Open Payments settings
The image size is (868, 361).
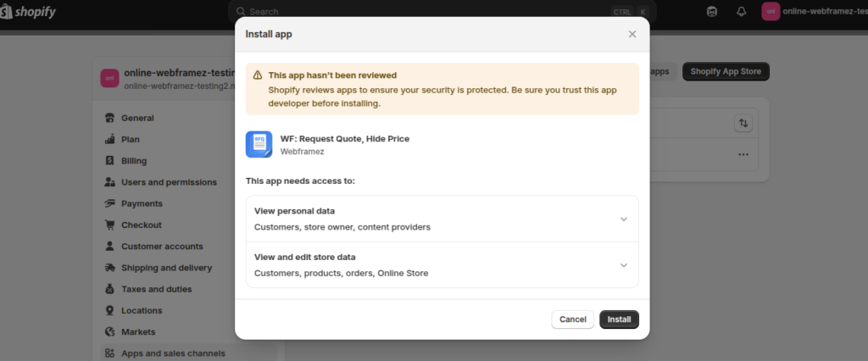(142, 203)
